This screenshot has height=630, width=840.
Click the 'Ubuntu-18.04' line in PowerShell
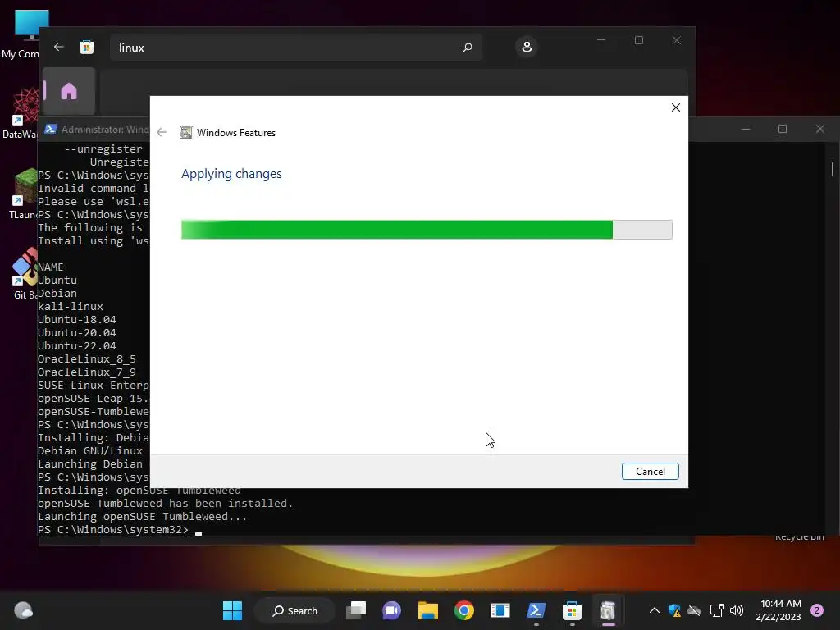[x=76, y=319]
